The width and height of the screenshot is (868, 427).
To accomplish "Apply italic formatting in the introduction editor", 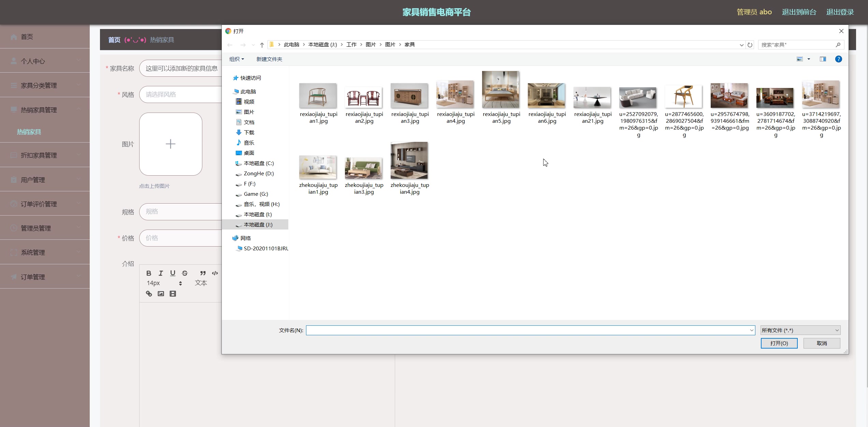I will coord(160,273).
